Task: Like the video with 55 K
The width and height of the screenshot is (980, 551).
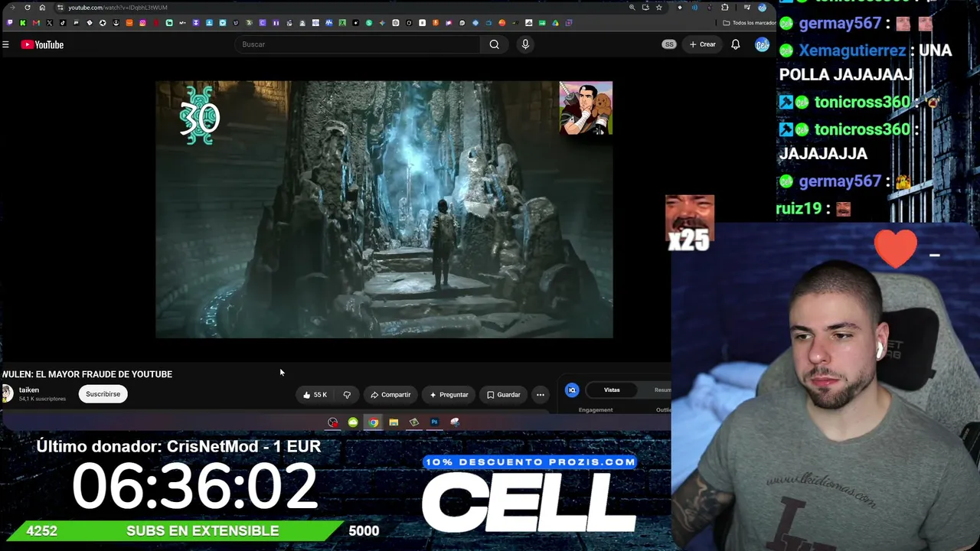Action: pos(315,395)
